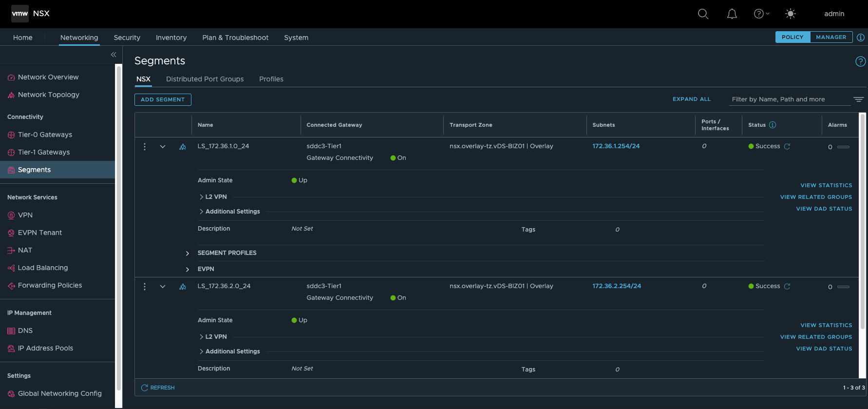Image resolution: width=868 pixels, height=409 pixels.
Task: Open actions menu for LS_172.36.1.0_24
Action: tap(145, 146)
